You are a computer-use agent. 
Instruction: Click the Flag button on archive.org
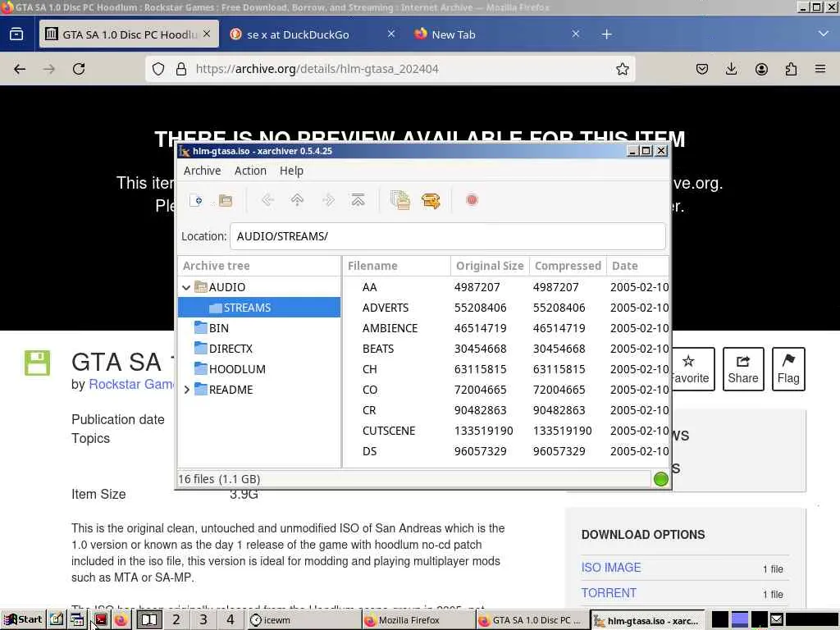788,369
